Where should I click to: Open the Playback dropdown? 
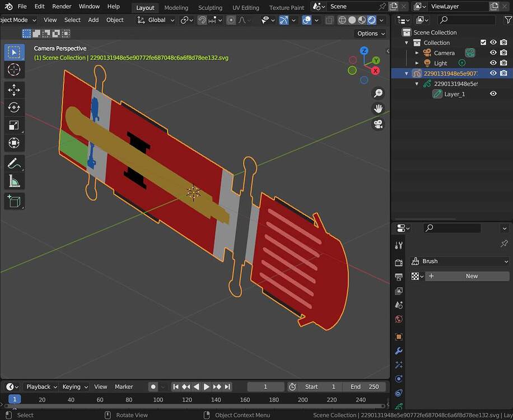click(41, 386)
